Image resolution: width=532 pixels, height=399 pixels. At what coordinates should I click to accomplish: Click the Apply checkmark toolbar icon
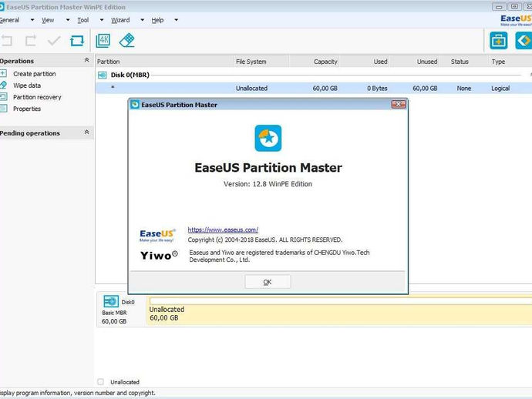54,41
